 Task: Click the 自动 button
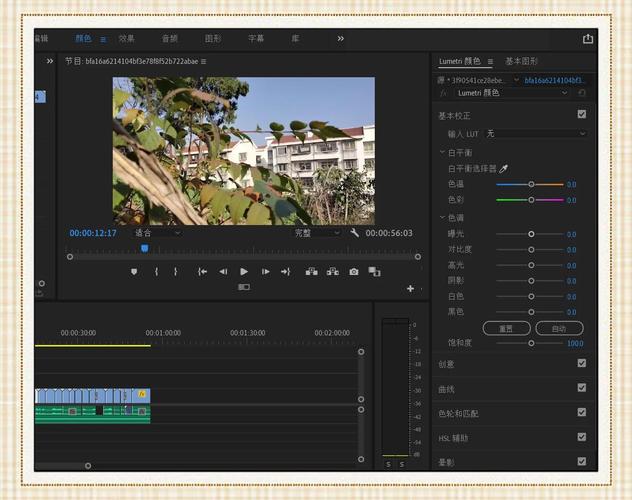[559, 328]
